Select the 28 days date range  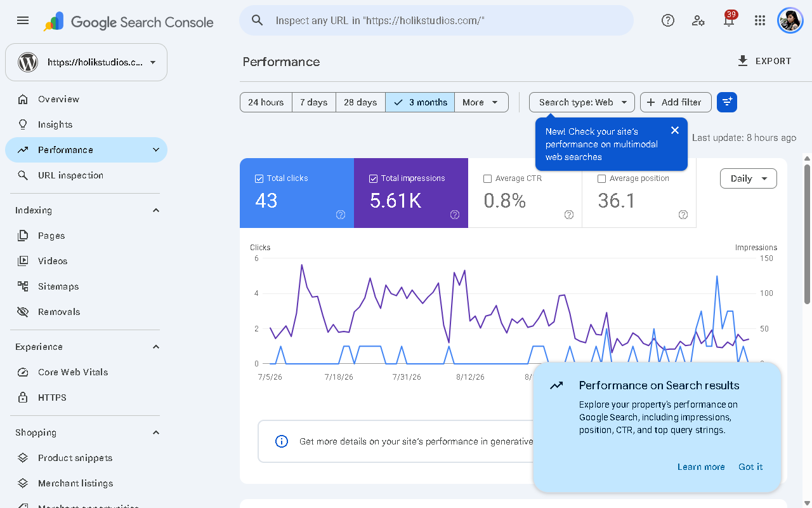(360, 102)
